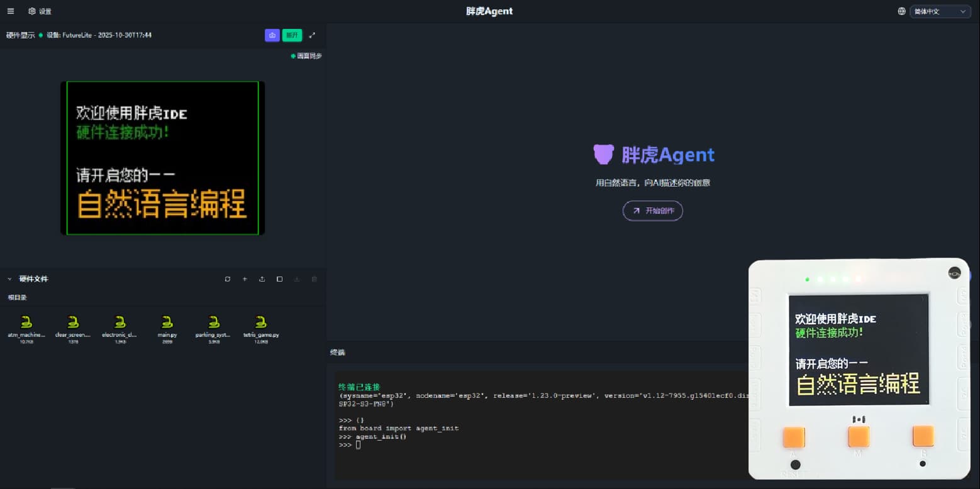Click the purple screenshot camera button
This screenshot has width=980, height=489.
click(x=272, y=35)
